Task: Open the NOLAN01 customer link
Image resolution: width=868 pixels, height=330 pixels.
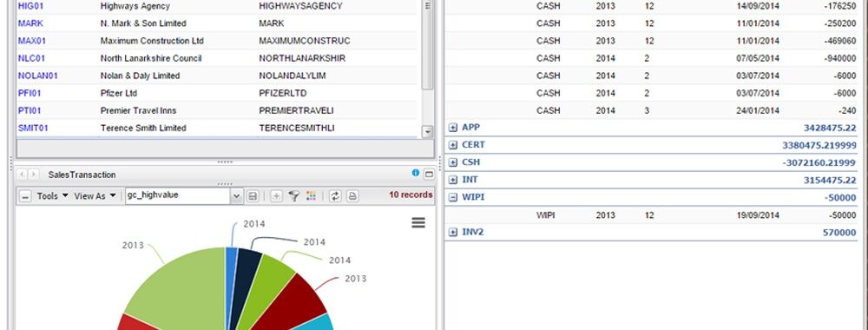Action: 37,76
